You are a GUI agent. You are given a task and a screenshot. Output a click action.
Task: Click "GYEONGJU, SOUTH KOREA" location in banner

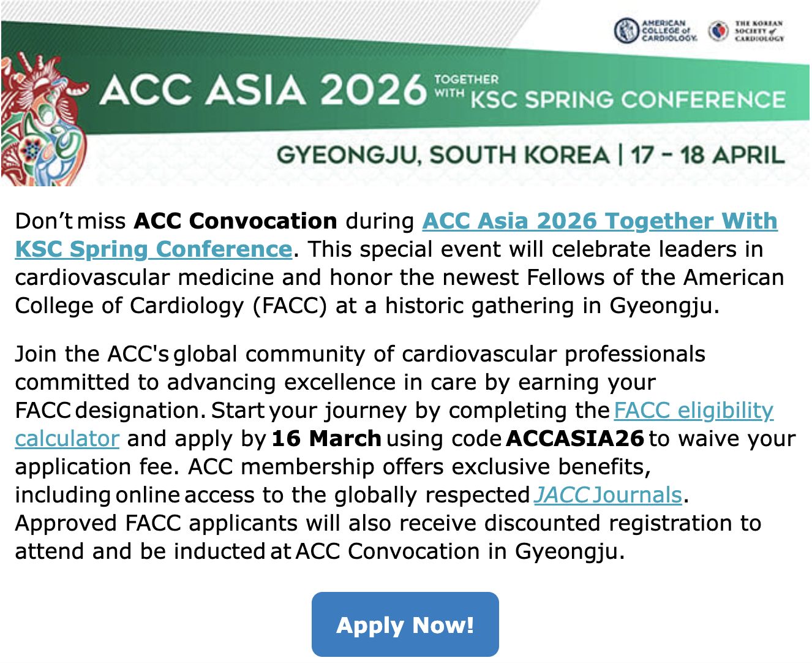pyautogui.click(x=443, y=154)
